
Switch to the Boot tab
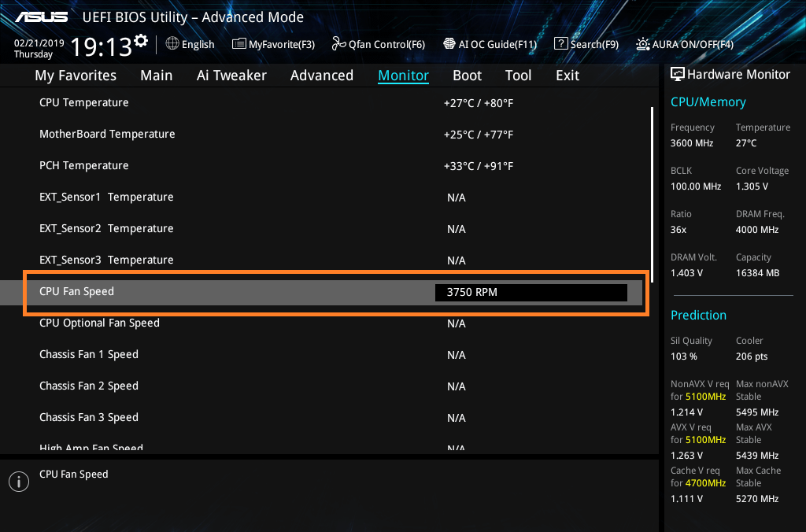tap(468, 76)
